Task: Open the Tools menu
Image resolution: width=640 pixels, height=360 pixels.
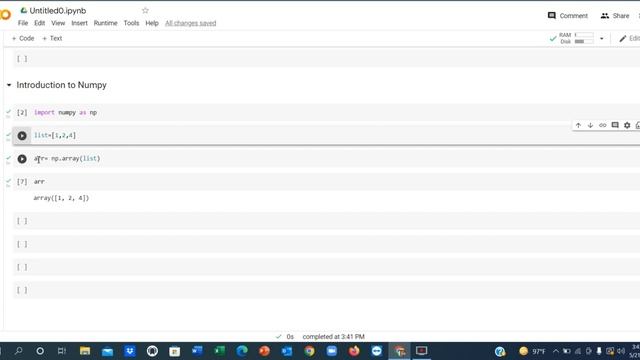Action: click(131, 23)
